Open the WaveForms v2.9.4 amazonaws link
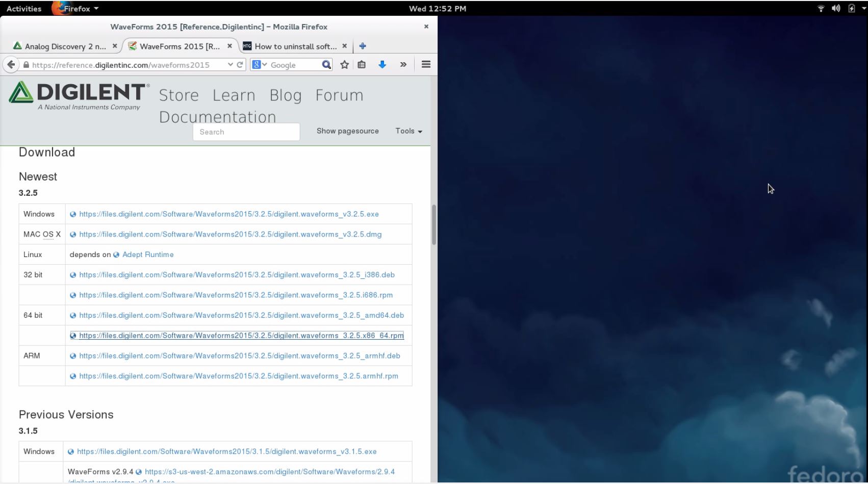868x484 pixels. tap(270, 472)
